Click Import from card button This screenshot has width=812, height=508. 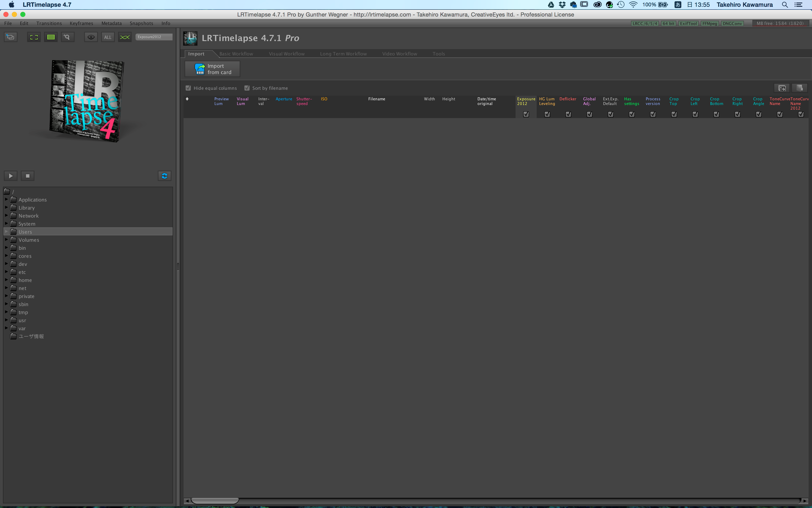point(212,69)
